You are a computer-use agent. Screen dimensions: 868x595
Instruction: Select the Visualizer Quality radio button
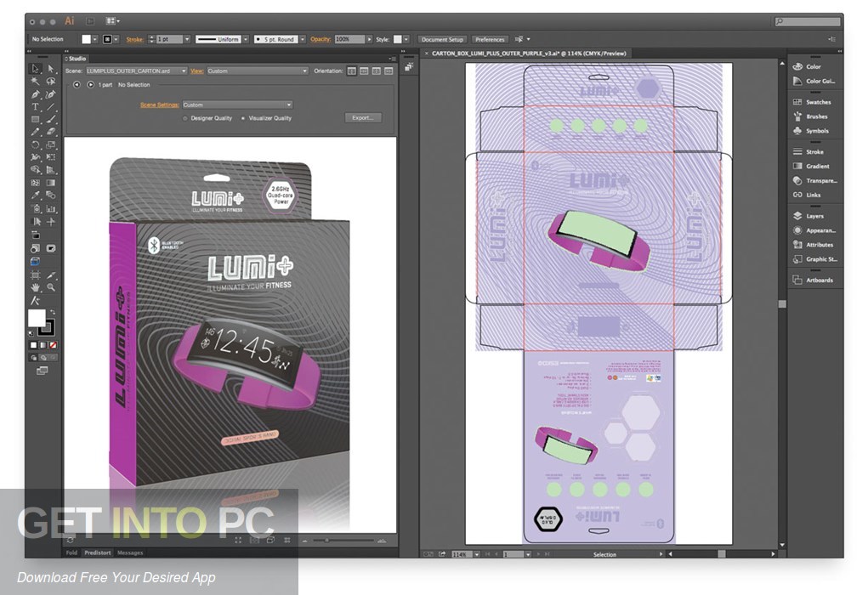(x=242, y=118)
